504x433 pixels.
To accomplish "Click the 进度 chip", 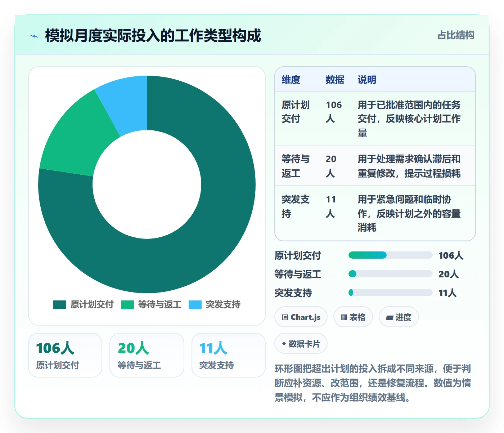I will point(399,317).
